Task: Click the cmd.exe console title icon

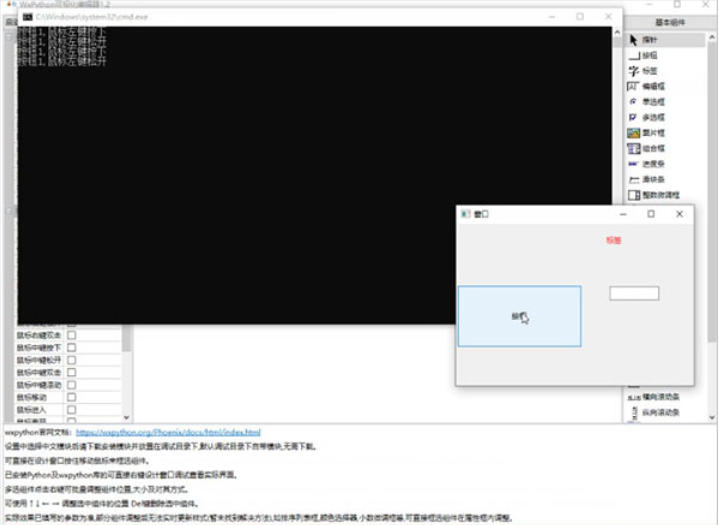Action: point(28,17)
